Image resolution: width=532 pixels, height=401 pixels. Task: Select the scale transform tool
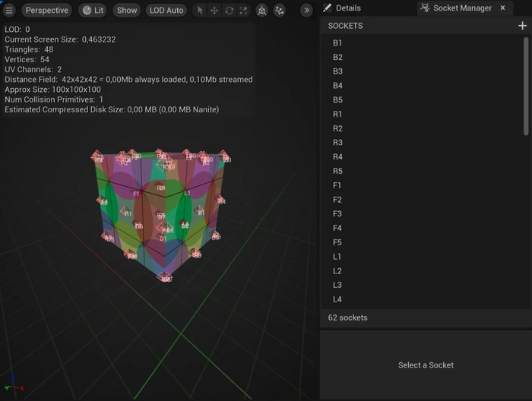tap(243, 11)
